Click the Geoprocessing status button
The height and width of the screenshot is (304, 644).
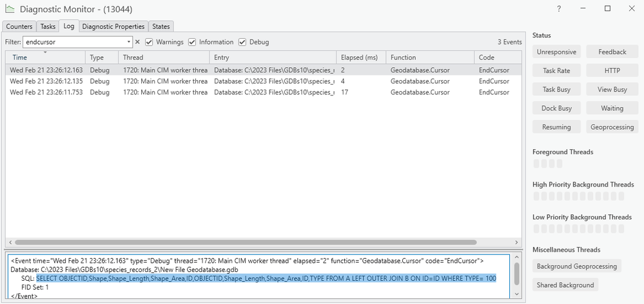coord(612,127)
